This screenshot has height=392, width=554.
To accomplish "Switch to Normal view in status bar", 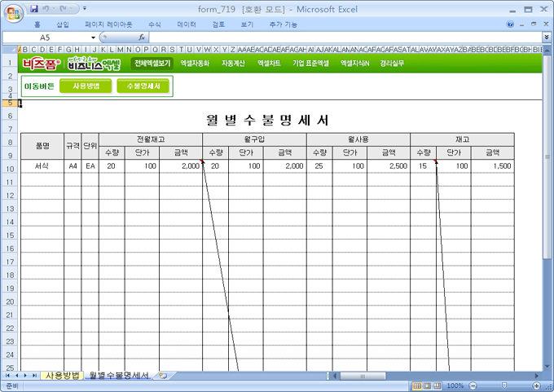I will click(417, 385).
